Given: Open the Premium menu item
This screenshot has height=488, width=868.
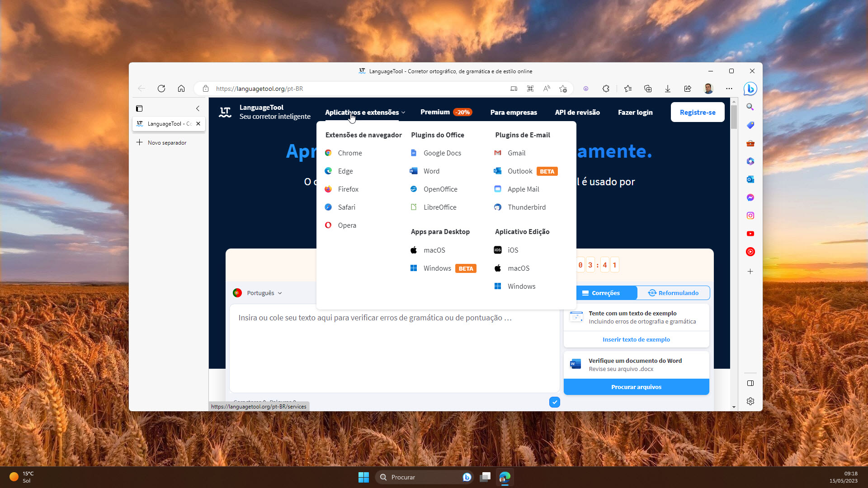Looking at the screenshot, I should pyautogui.click(x=434, y=112).
